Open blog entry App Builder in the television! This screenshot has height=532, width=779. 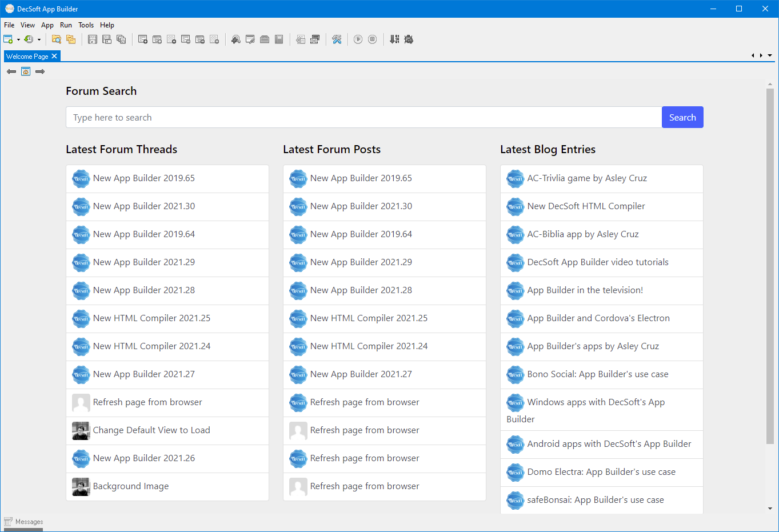point(602,290)
